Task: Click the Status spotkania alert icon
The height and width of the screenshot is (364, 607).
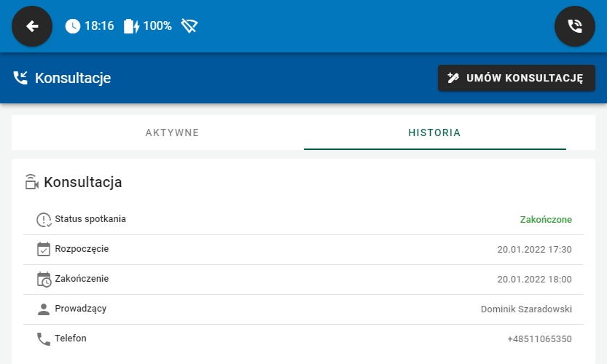Action: (44, 220)
